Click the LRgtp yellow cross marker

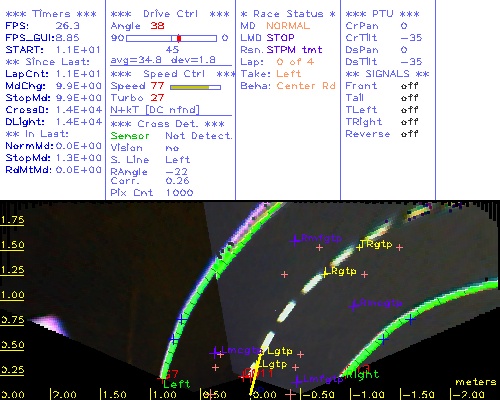pyautogui.click(x=325, y=274)
